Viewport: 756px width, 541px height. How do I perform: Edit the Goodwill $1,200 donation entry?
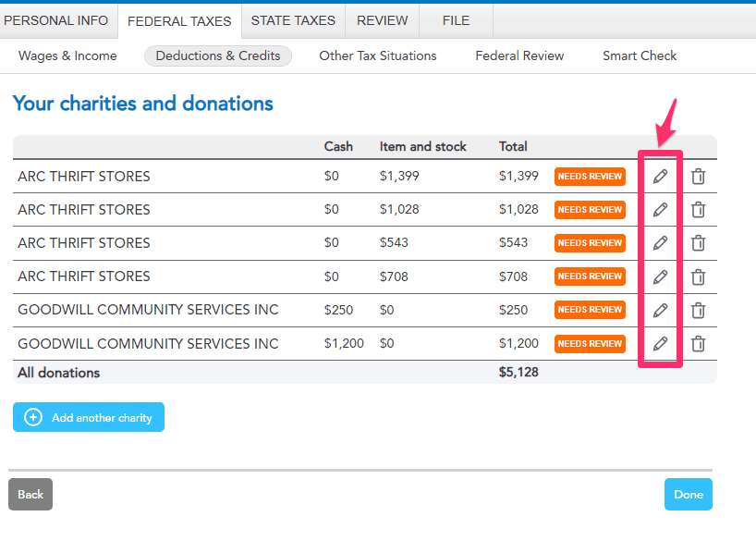(660, 344)
